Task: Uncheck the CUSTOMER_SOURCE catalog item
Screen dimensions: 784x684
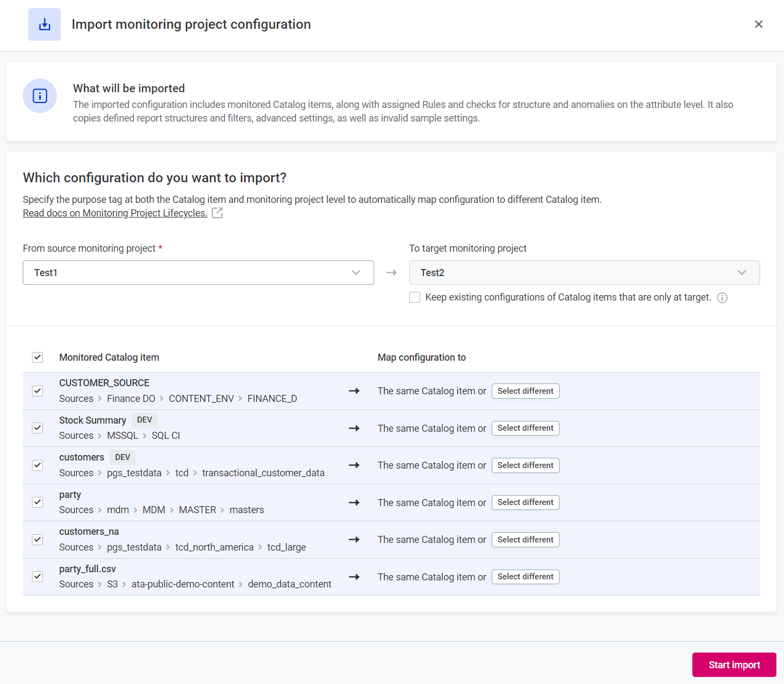Action: coord(37,391)
